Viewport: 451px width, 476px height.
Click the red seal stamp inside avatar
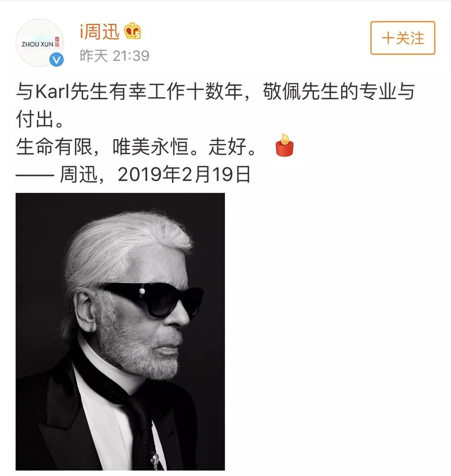pyautogui.click(x=57, y=42)
